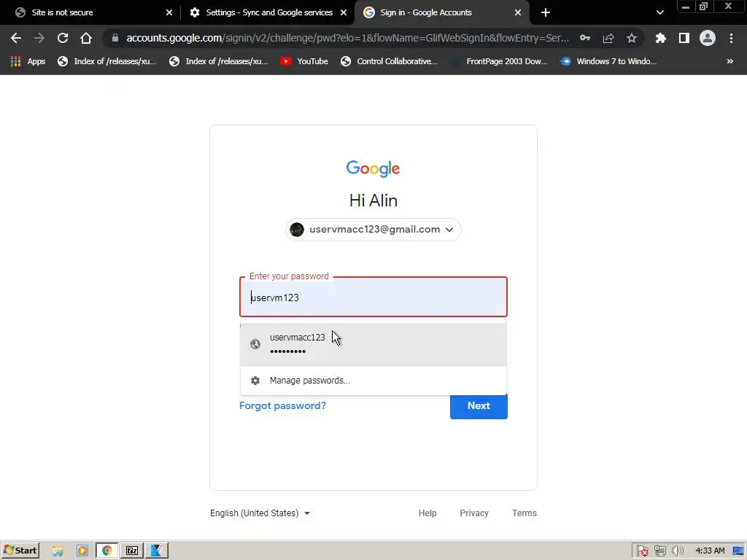The width and height of the screenshot is (747, 560).
Task: Open FrontPage 2003 Dow... bookmark
Action: pos(500,61)
